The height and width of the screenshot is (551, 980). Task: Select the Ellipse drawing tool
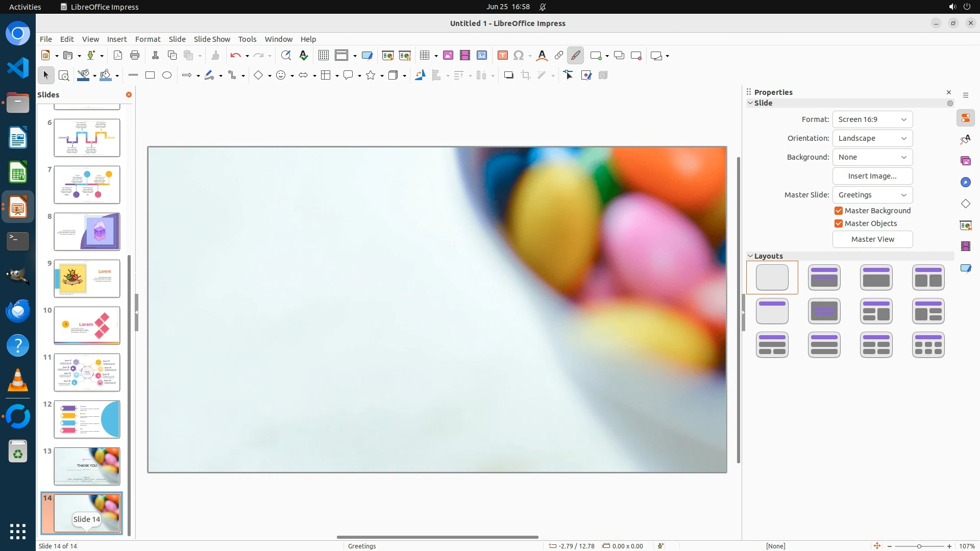(x=167, y=76)
